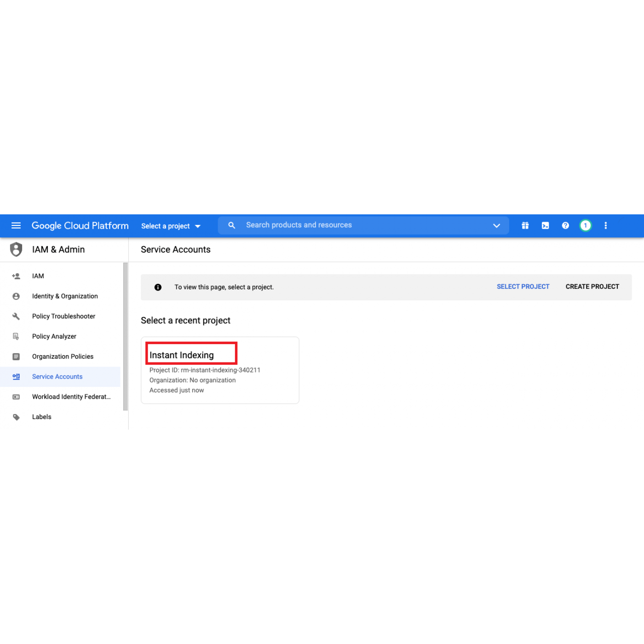Click the Policy Troubleshooter wrench icon
Image resolution: width=644 pixels, height=644 pixels.
point(16,316)
